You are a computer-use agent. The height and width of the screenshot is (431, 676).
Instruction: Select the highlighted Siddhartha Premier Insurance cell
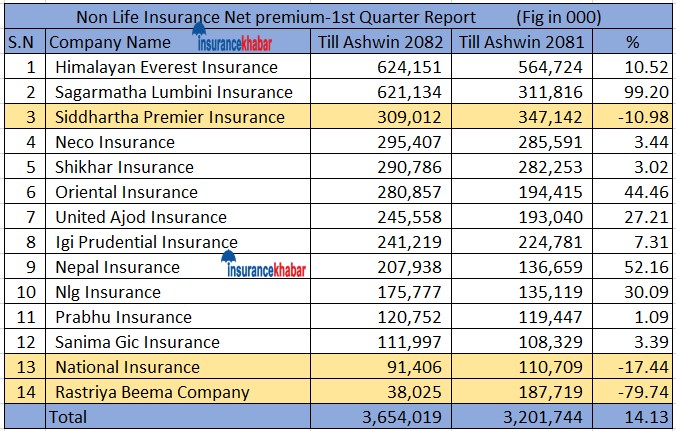[170, 117]
